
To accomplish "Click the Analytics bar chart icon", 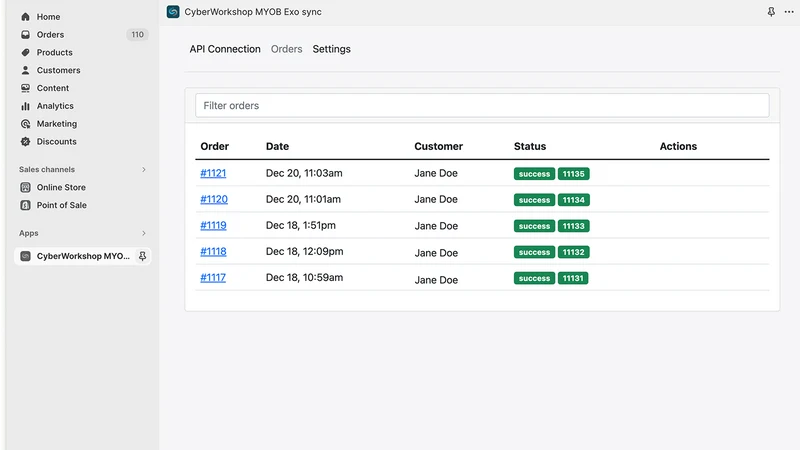I will pos(25,106).
